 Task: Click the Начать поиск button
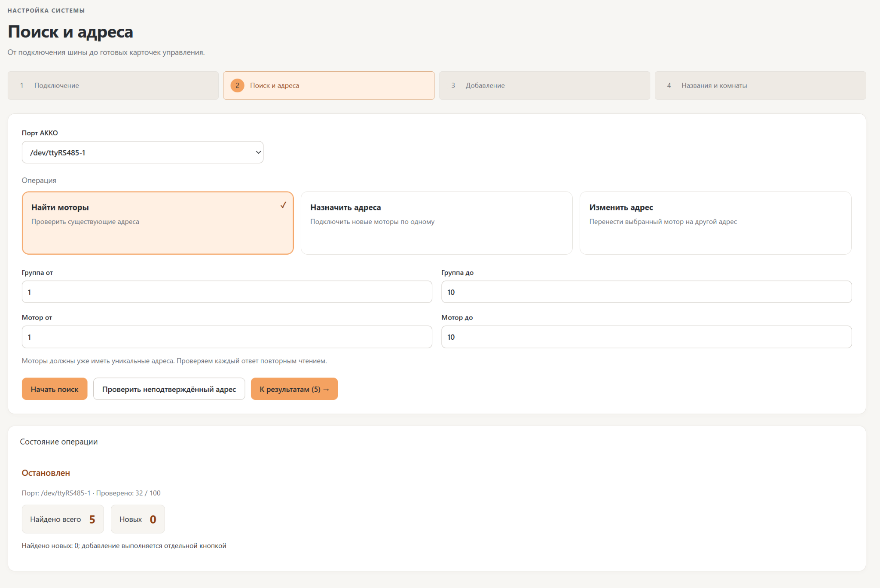(55, 389)
